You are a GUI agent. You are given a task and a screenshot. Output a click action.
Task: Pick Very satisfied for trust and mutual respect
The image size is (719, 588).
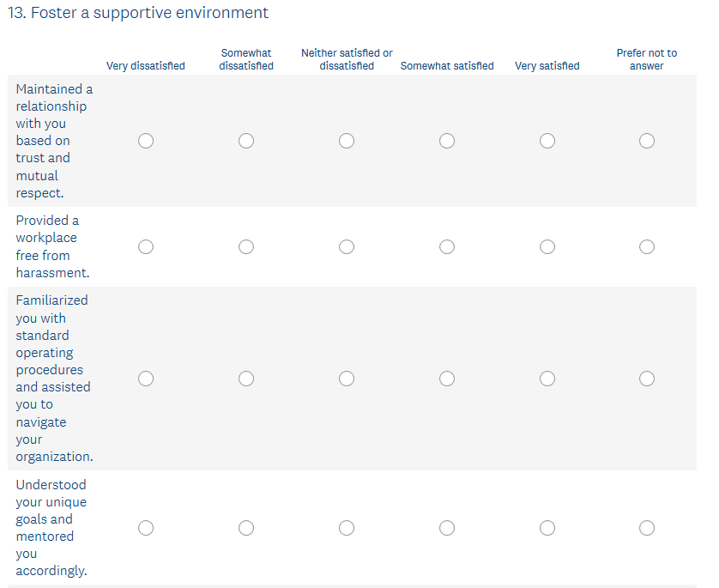[x=547, y=141]
